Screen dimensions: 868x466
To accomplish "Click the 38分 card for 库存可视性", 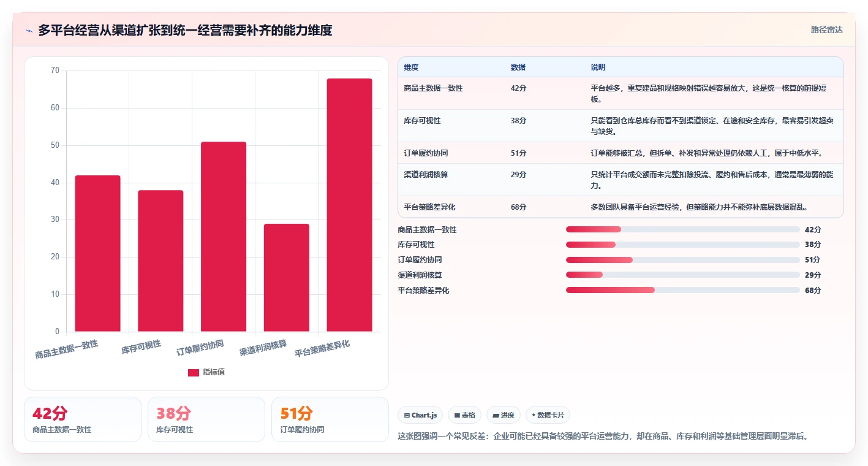I will 206,419.
